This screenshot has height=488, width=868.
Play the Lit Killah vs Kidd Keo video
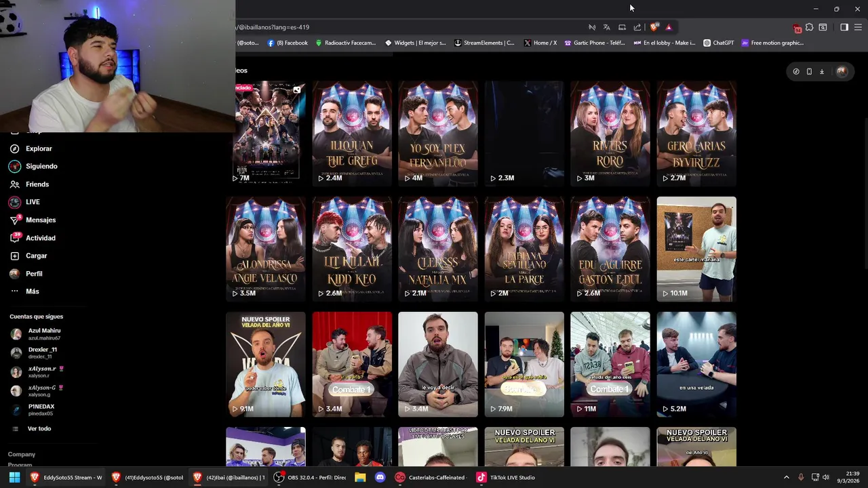tap(352, 249)
